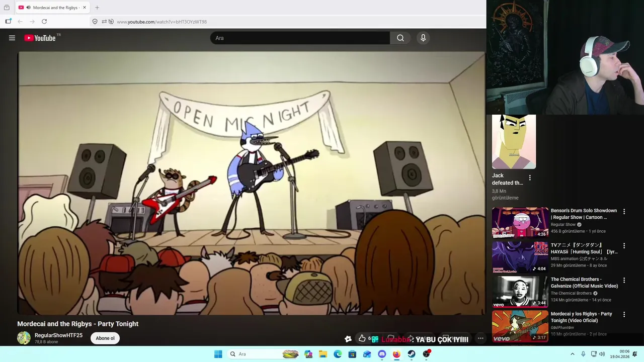Open options menu for HAYASii Hunting Soul video
This screenshot has width=644, height=362.
pyautogui.click(x=624, y=246)
